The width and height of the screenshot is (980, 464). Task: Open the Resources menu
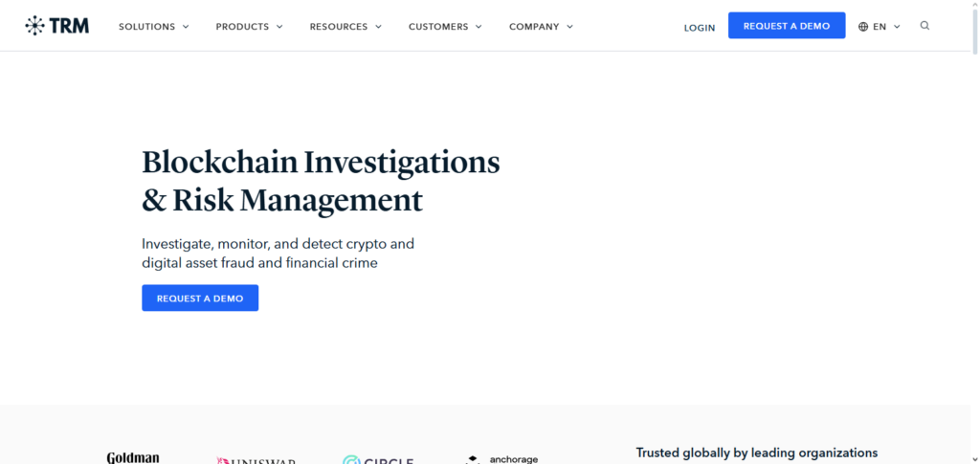click(345, 27)
